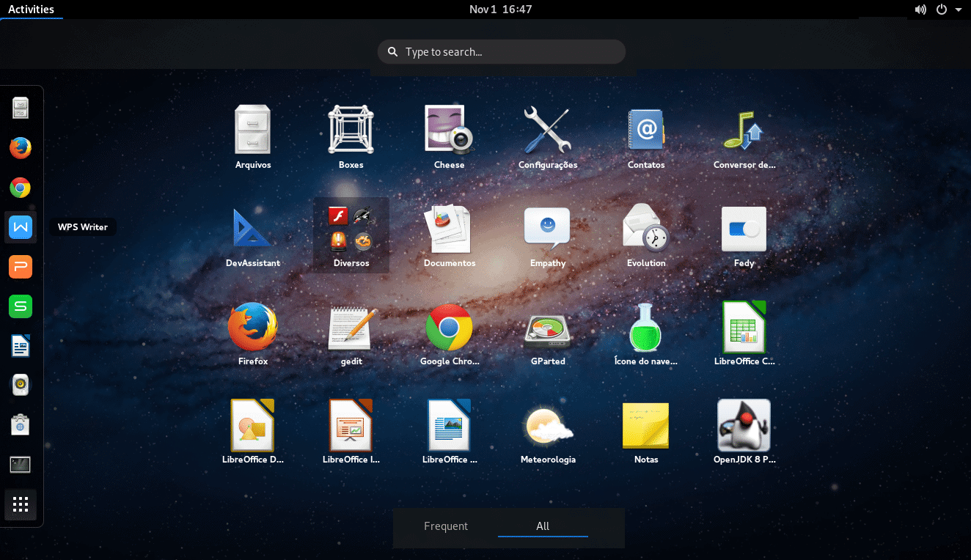Open the Diversos application folder
This screenshot has height=560, width=971.
point(351,227)
